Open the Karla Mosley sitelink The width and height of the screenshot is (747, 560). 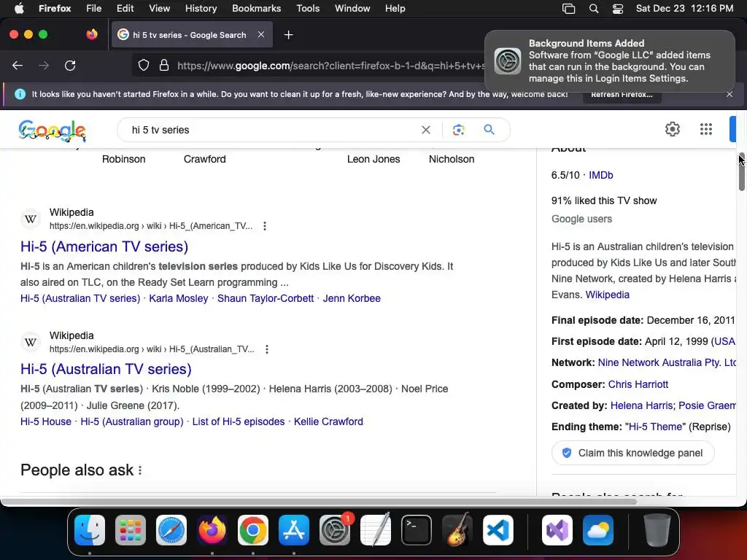tap(179, 298)
